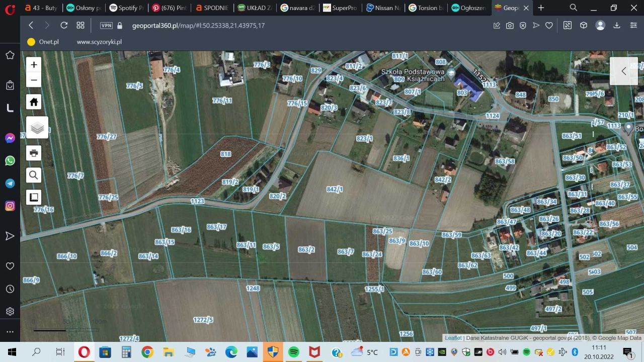The width and height of the screenshot is (644, 362).
Task: Zoom out the map with minus button
Action: [x=34, y=80]
